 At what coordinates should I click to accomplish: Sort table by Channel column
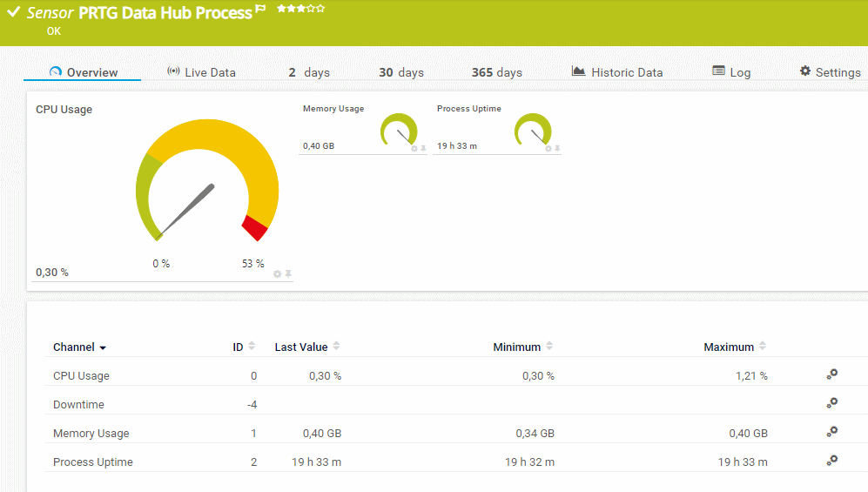click(78, 347)
